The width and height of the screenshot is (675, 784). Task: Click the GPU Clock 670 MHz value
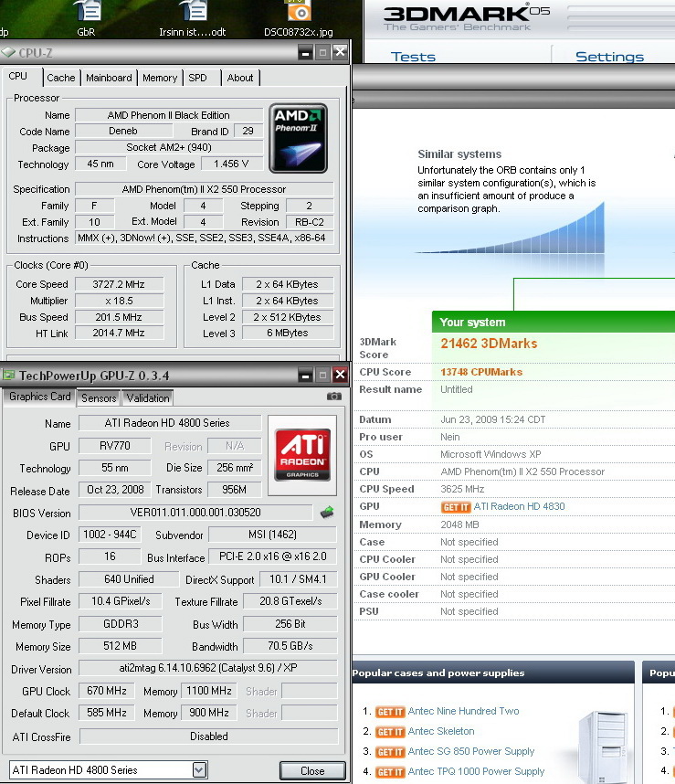pos(107,691)
